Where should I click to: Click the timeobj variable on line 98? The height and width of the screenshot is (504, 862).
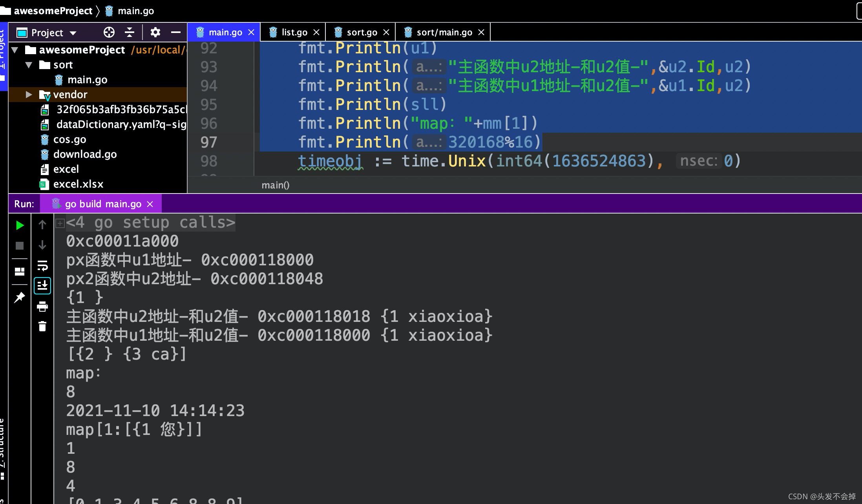click(x=330, y=161)
